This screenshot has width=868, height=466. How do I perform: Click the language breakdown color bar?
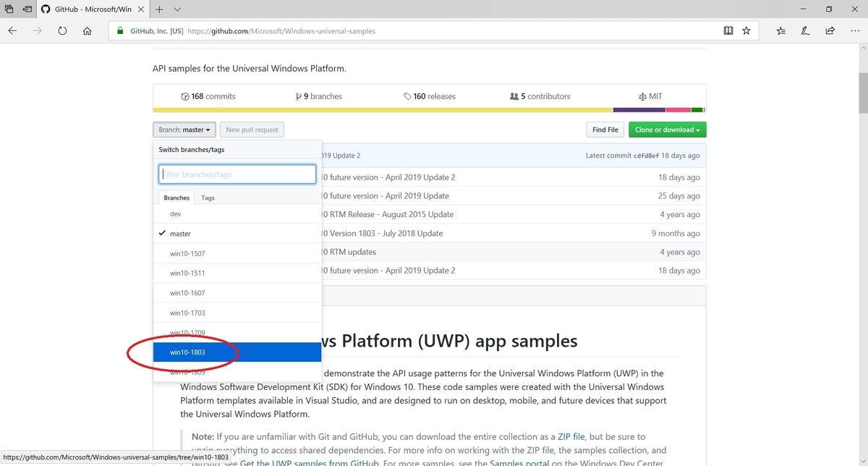pyautogui.click(x=429, y=110)
